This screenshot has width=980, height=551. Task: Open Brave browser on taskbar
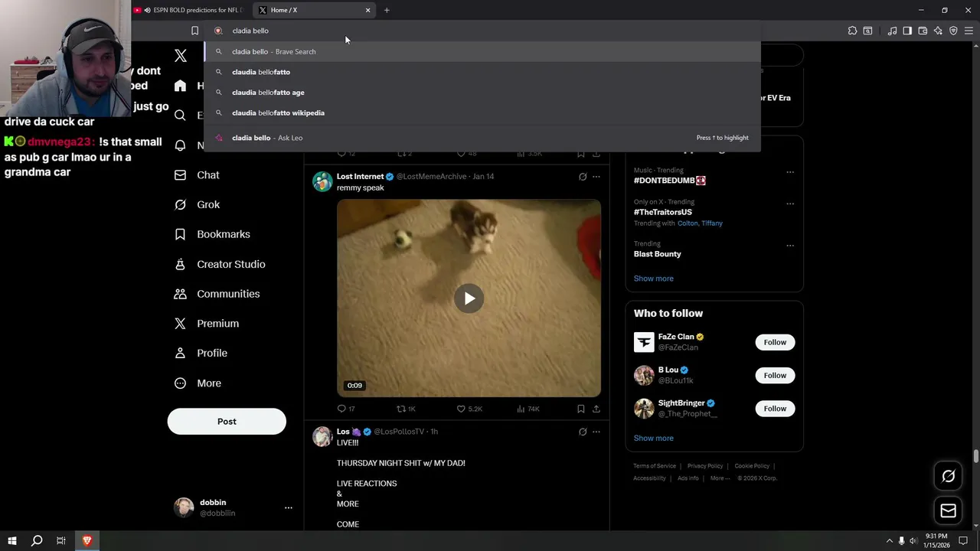pyautogui.click(x=87, y=541)
